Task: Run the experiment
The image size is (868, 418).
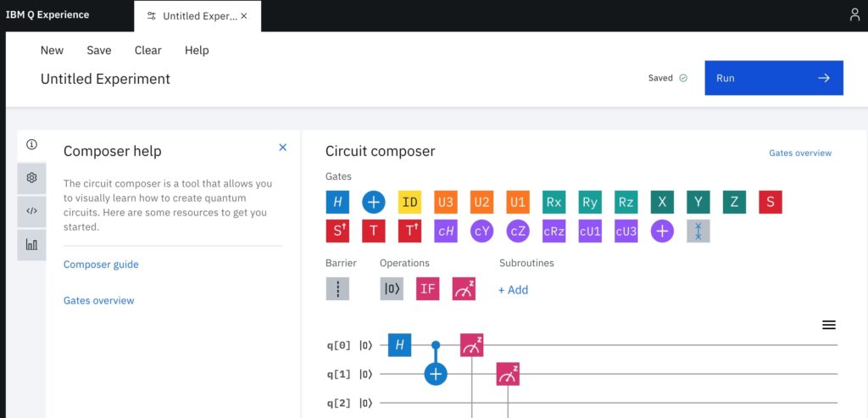Action: coord(773,78)
